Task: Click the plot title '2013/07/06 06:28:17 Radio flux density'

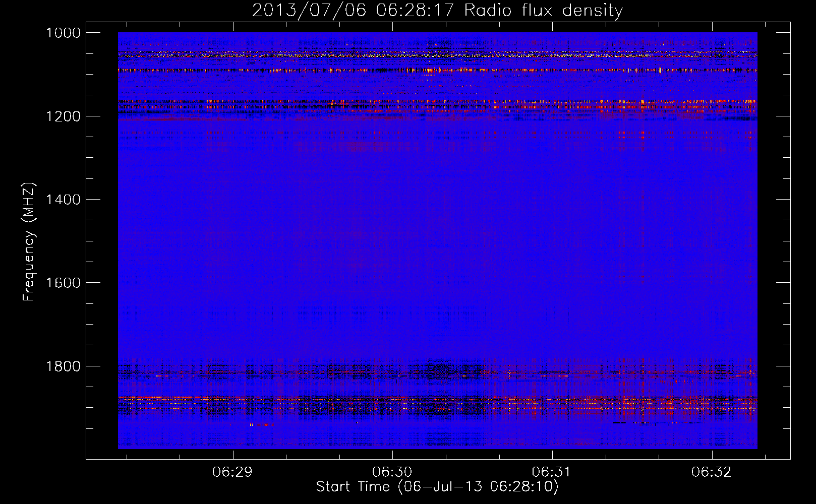Action: [x=437, y=10]
